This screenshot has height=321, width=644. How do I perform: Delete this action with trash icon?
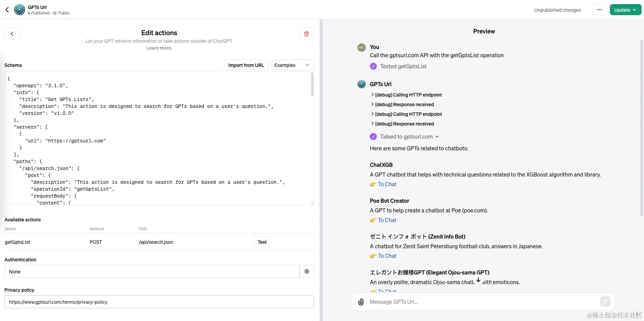click(307, 34)
